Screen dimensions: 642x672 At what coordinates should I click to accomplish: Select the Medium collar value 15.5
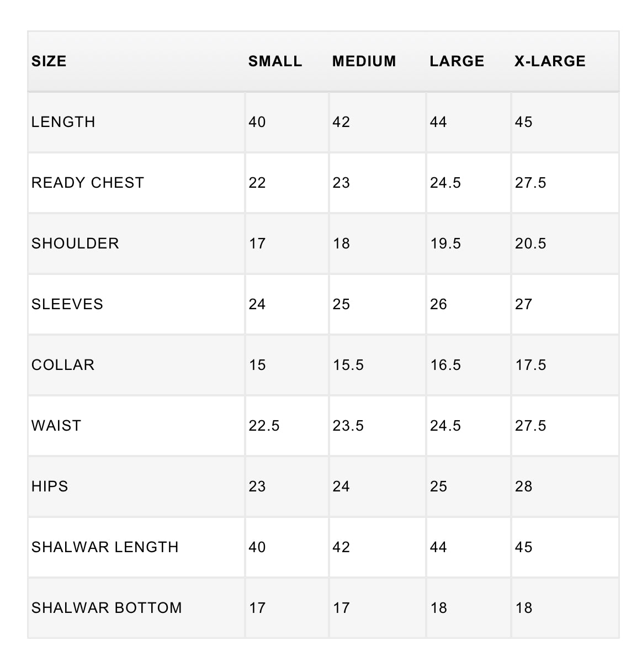(x=348, y=365)
